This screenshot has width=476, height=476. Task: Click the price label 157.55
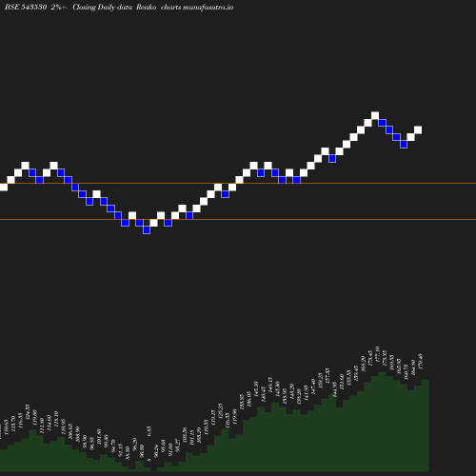tap(327, 376)
